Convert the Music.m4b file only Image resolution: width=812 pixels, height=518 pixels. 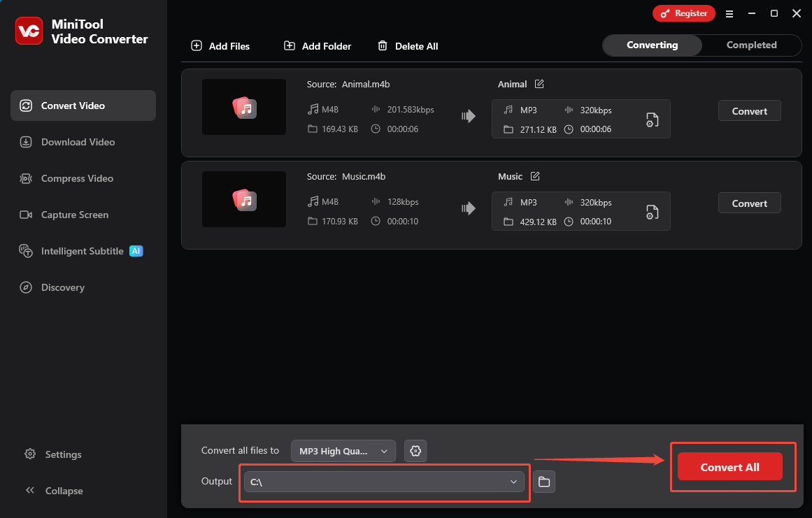(x=749, y=203)
